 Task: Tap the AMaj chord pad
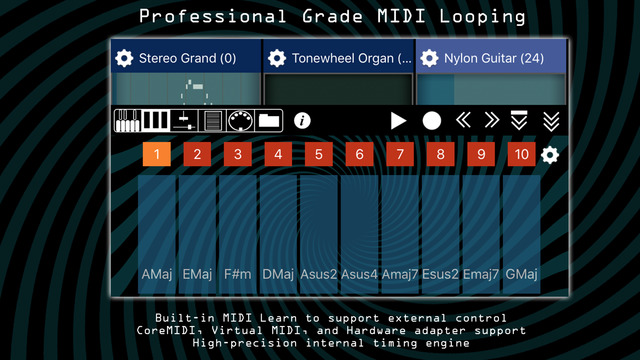tap(157, 235)
